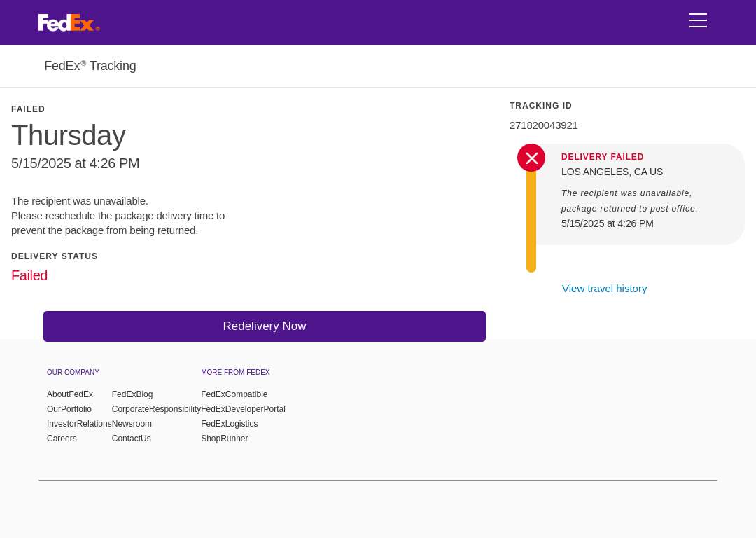Screen dimensions: 756x538
Task: Click the yellow timeline progress bar
Action: pyautogui.click(x=531, y=222)
